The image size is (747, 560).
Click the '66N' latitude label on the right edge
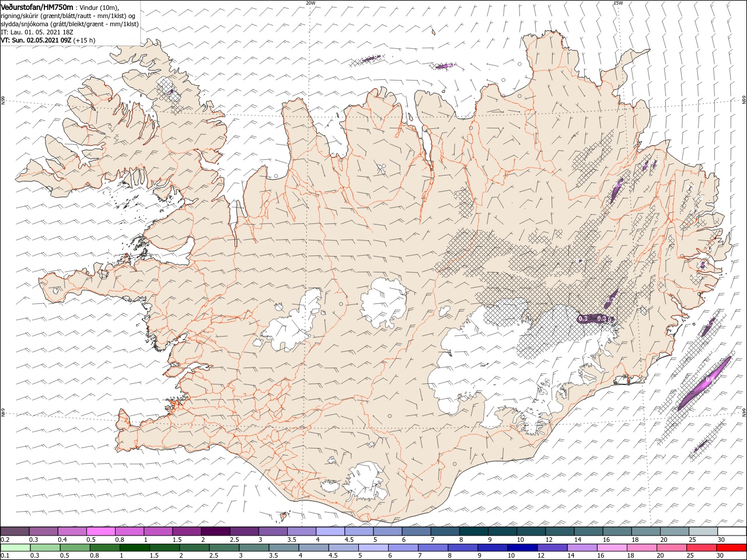tap(744, 100)
